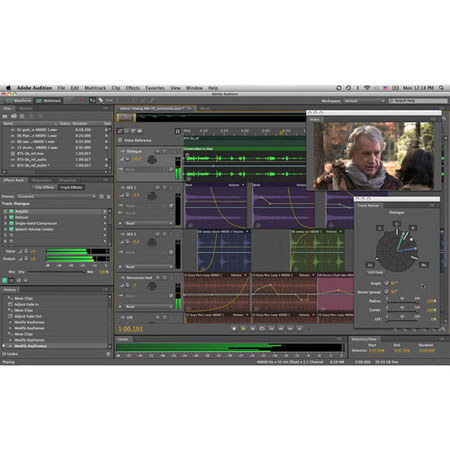Adjust the Radius slider in Track Panner

[402, 301]
